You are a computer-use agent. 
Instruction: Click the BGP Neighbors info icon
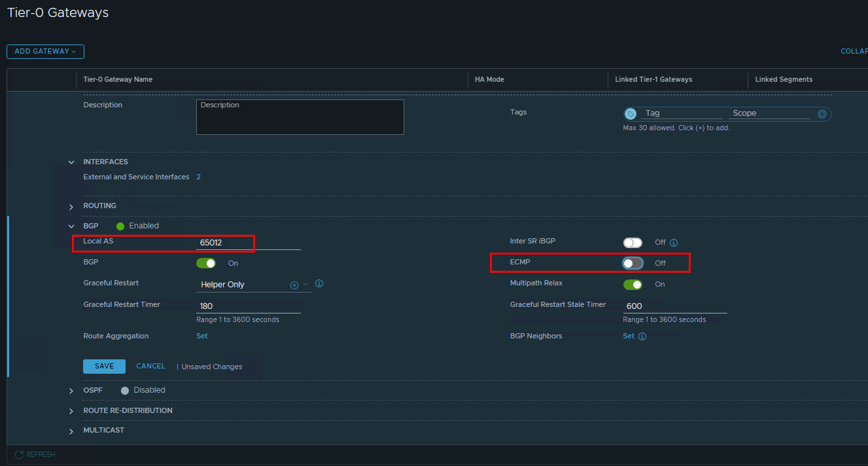coord(642,336)
